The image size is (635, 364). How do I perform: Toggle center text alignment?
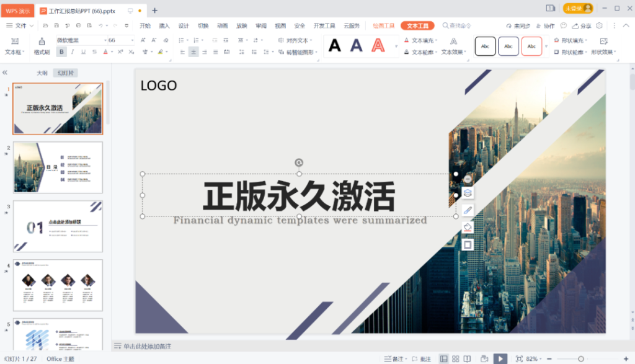coord(193,52)
